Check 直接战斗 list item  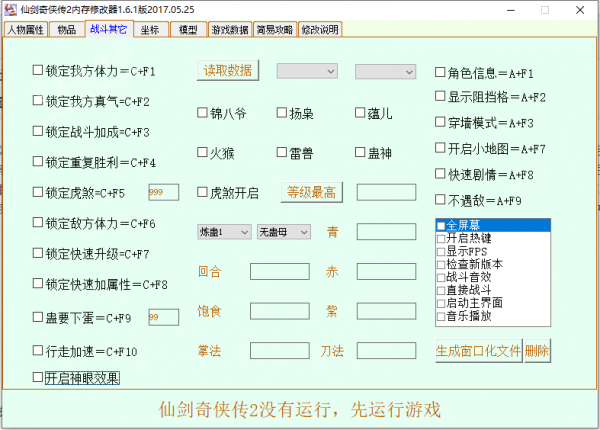[x=441, y=290]
